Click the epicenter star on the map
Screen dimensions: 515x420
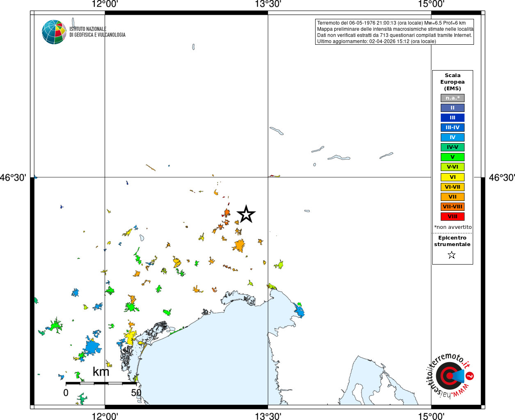(x=246, y=214)
